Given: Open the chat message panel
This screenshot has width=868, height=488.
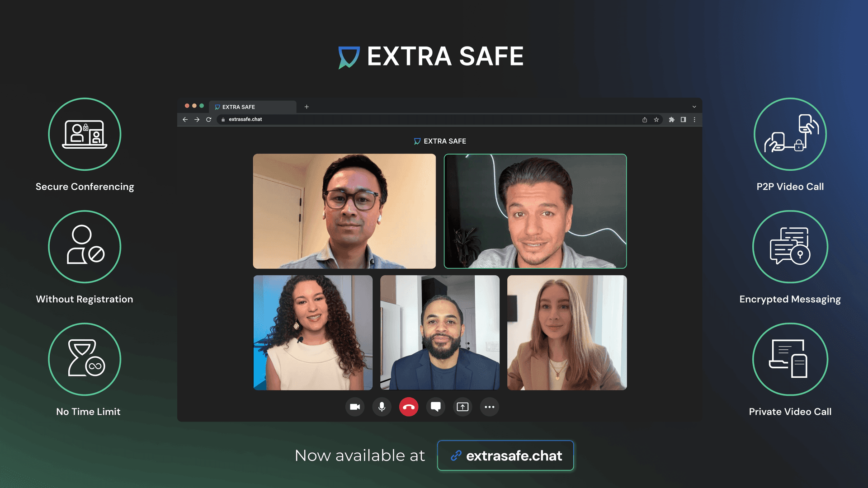Looking at the screenshot, I should point(436,407).
